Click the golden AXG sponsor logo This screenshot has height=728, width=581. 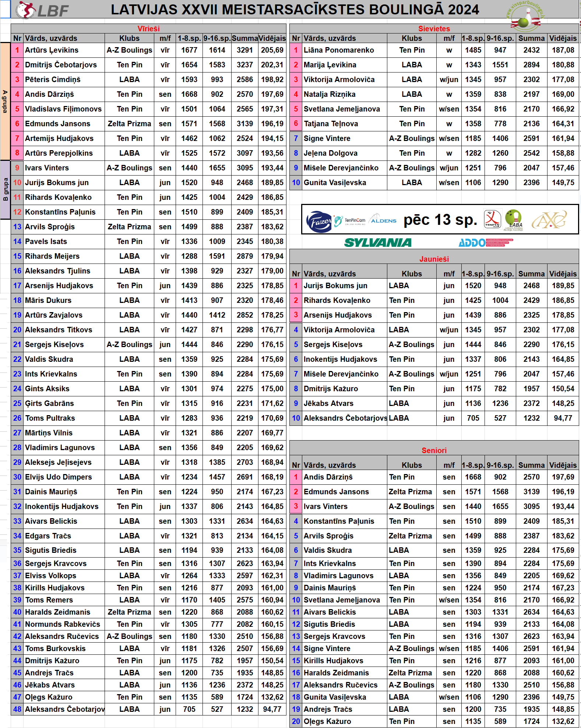coord(549,220)
